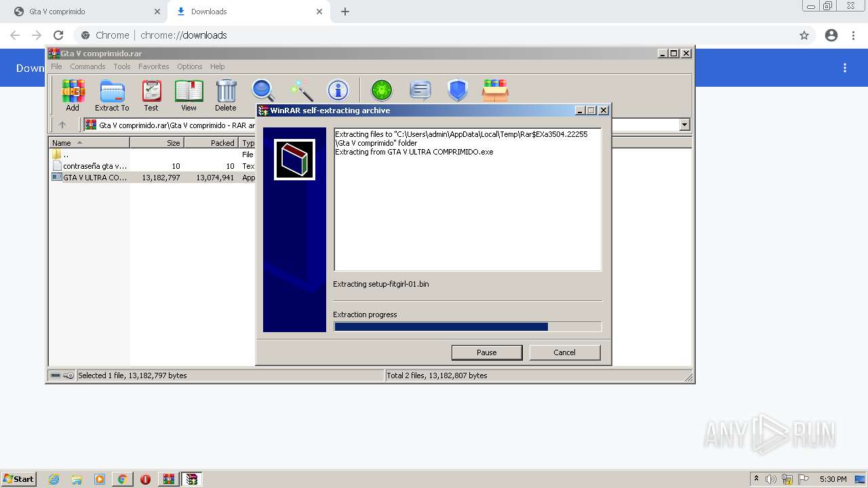The image size is (868, 488).
Task: Open the Favorites menu
Action: (154, 66)
